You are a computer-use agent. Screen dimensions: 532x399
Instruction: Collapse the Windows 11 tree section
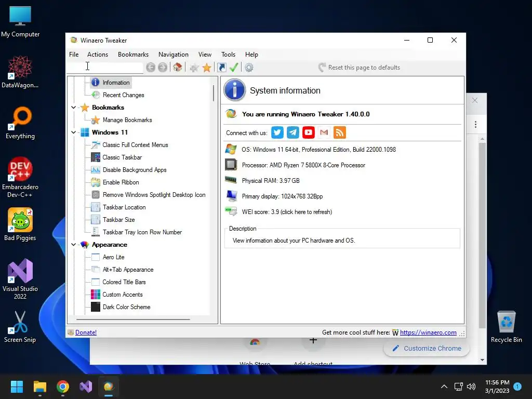pos(73,132)
